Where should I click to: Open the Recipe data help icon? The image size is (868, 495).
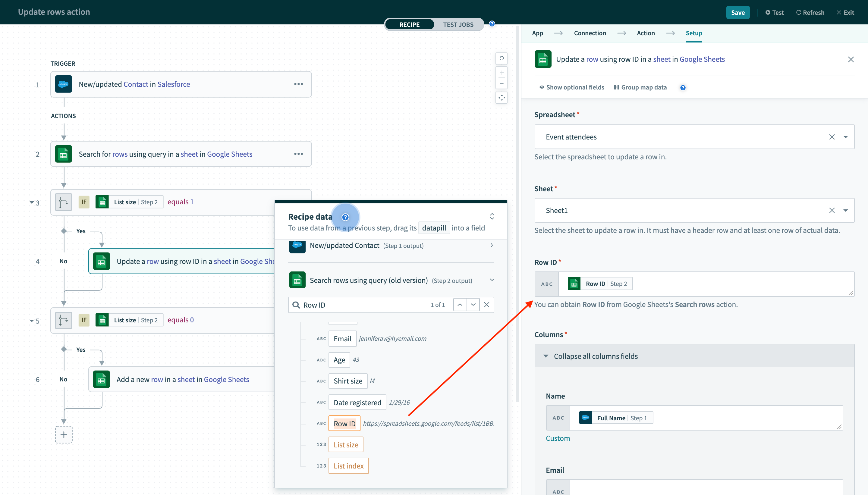coord(345,217)
